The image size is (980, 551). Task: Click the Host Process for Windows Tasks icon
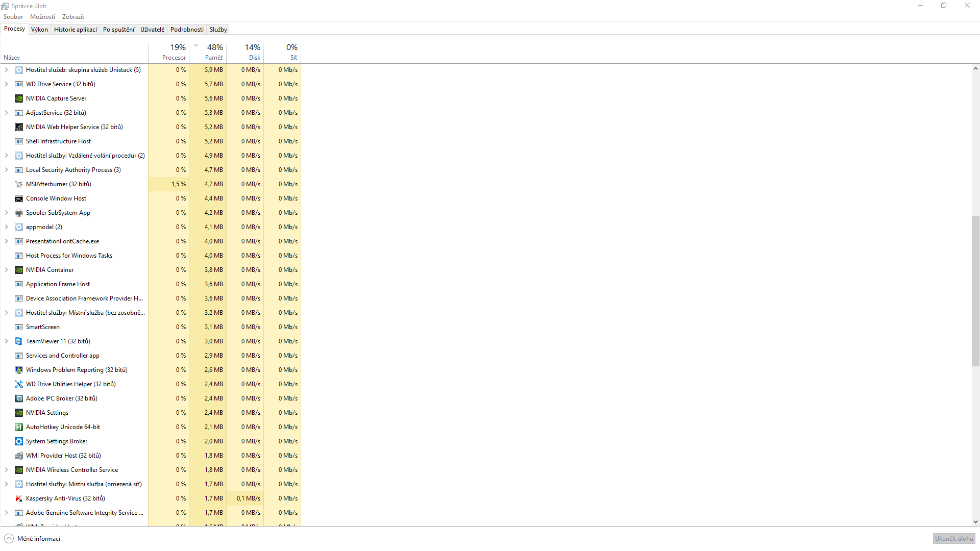click(19, 256)
